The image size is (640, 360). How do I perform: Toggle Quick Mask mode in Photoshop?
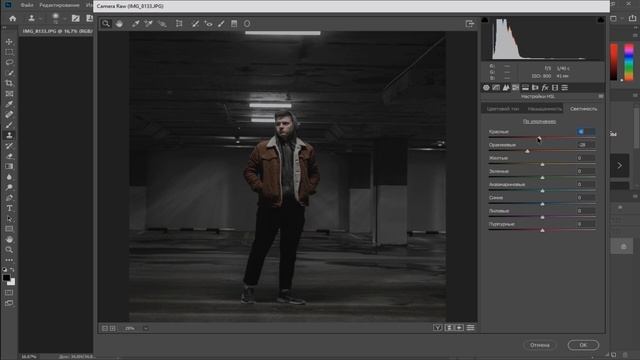[9, 293]
